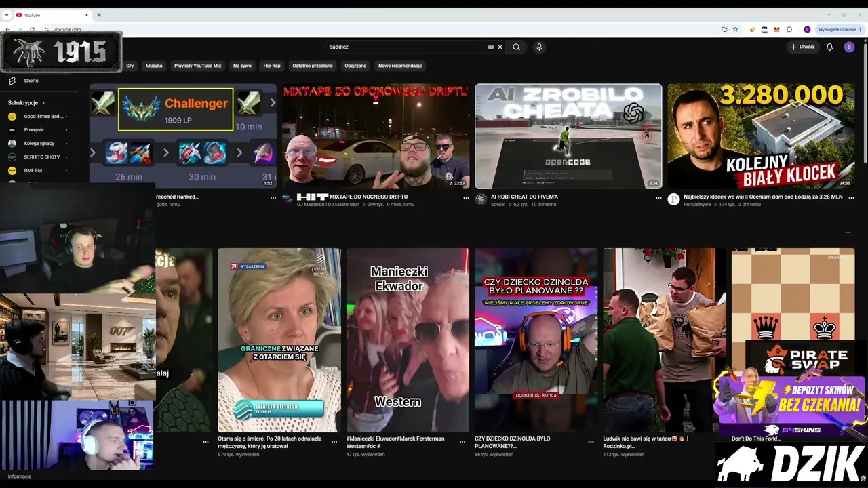Open AI ROBI CHEAT DO FIVEM'A video title
The height and width of the screenshot is (488, 868).
click(x=524, y=197)
